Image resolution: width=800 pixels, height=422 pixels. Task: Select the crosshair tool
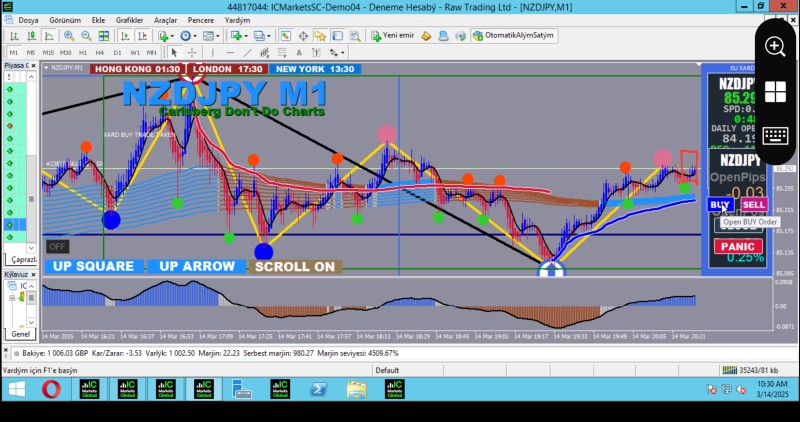coord(192,53)
